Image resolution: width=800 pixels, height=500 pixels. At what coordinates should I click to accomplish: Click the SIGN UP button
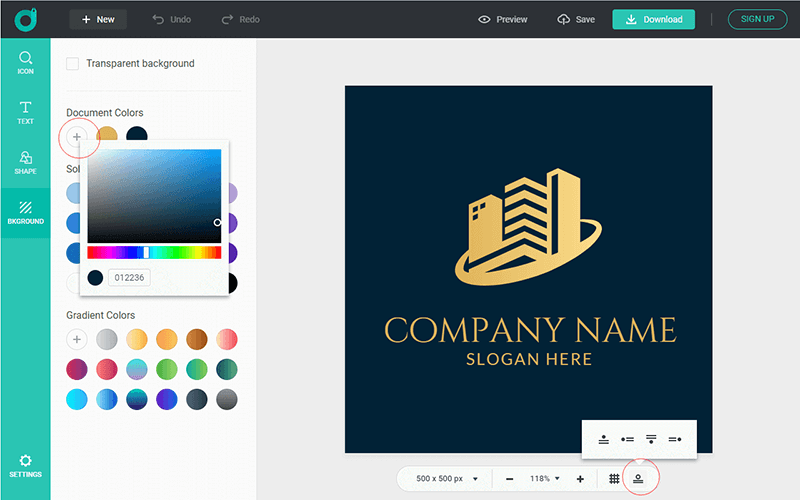(757, 19)
